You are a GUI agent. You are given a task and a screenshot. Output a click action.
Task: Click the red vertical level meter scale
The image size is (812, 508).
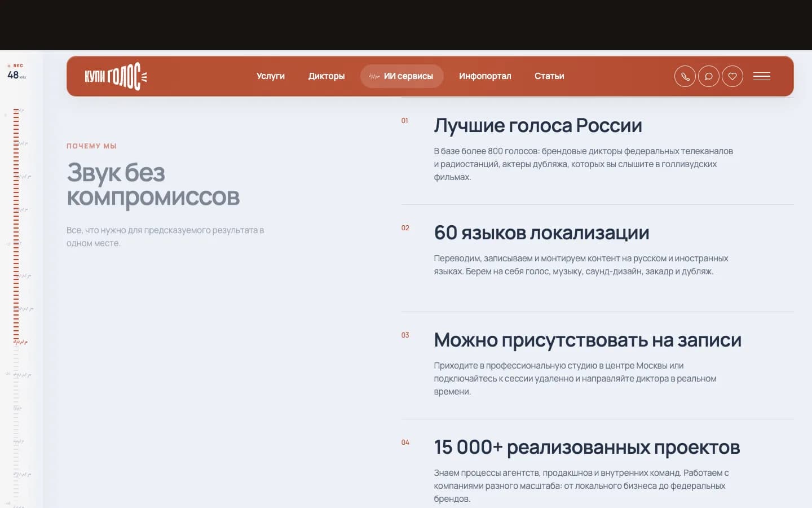16,226
